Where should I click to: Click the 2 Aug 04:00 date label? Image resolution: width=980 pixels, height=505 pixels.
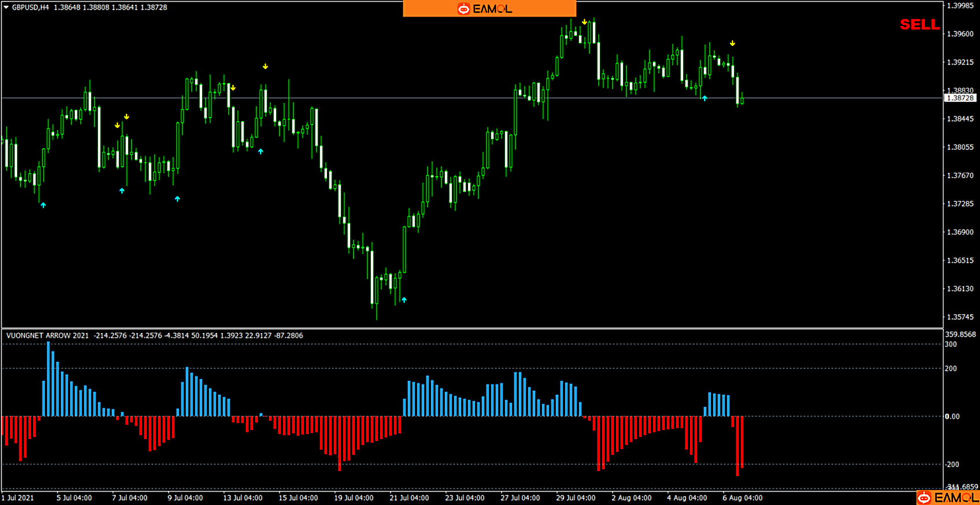(x=631, y=497)
